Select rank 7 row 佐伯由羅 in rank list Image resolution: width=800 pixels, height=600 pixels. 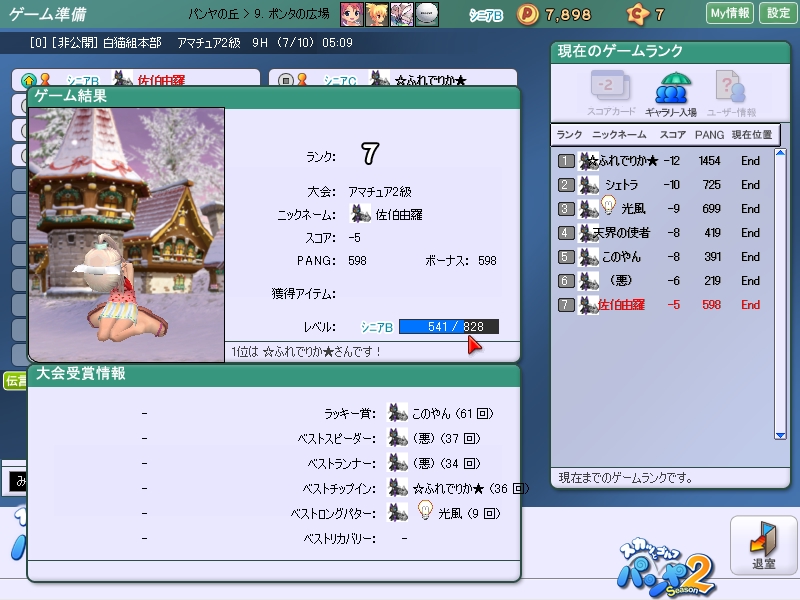(663, 305)
